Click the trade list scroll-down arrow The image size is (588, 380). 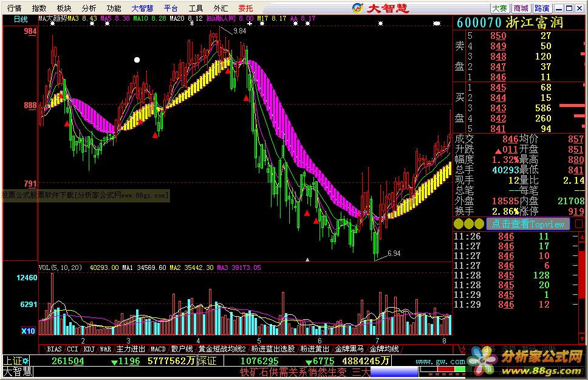click(582, 338)
